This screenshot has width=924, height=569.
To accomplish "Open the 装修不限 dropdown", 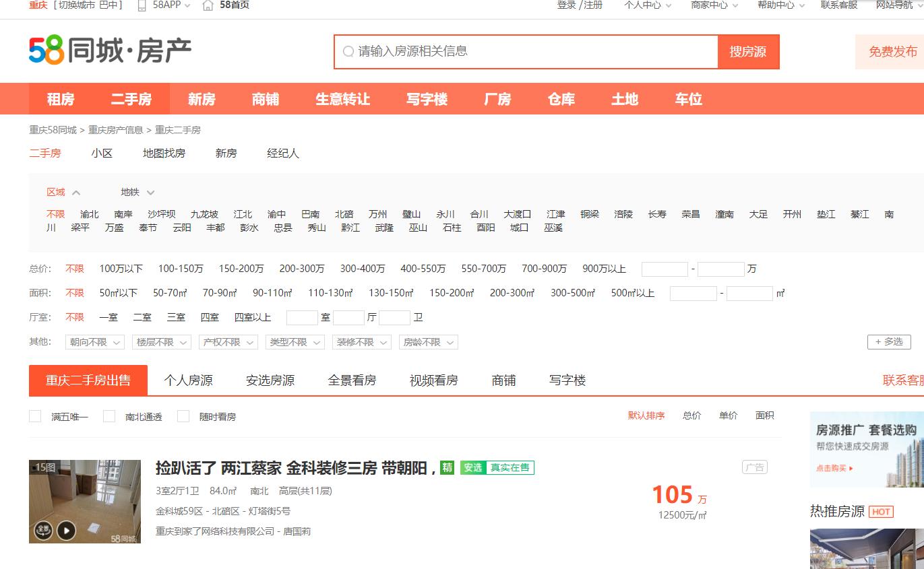I will 362,342.
